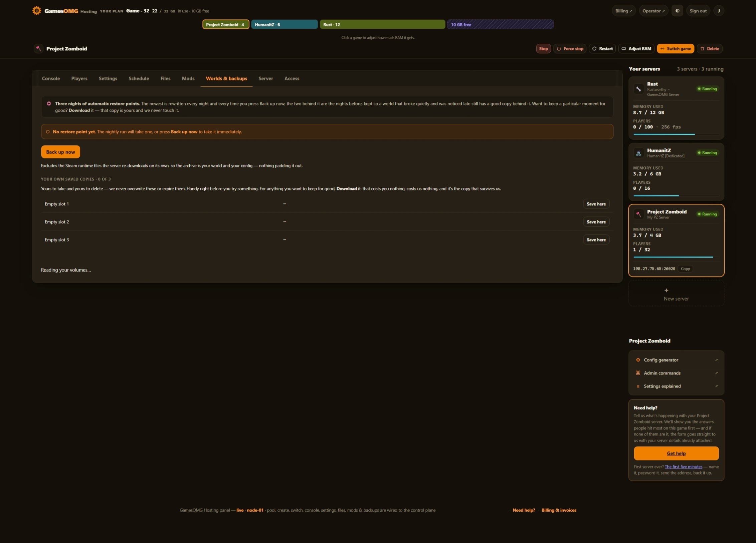
Task: Click the Running badge on Project Zomboid card
Action: coord(707,214)
